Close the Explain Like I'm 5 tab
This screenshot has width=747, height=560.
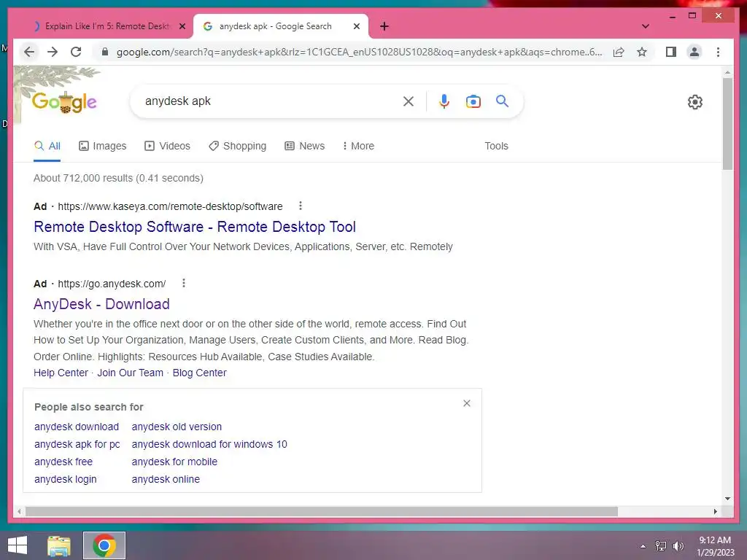[182, 26]
